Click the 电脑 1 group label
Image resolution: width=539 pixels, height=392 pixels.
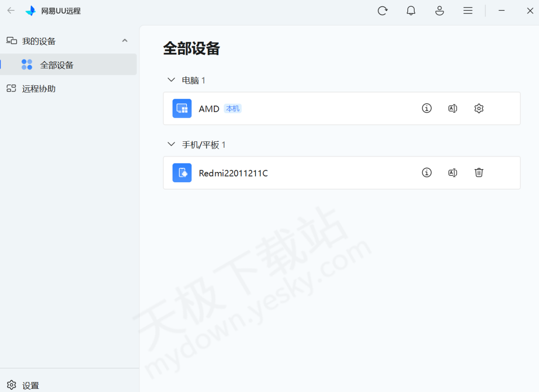coord(194,80)
